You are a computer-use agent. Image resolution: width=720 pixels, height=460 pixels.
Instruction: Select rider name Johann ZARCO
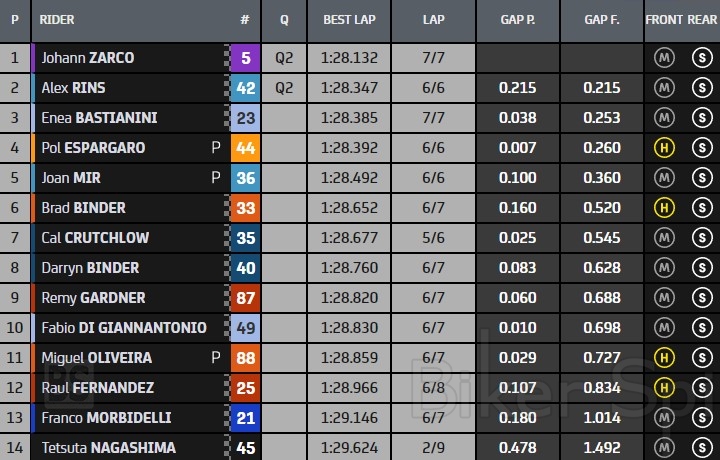(x=88, y=58)
